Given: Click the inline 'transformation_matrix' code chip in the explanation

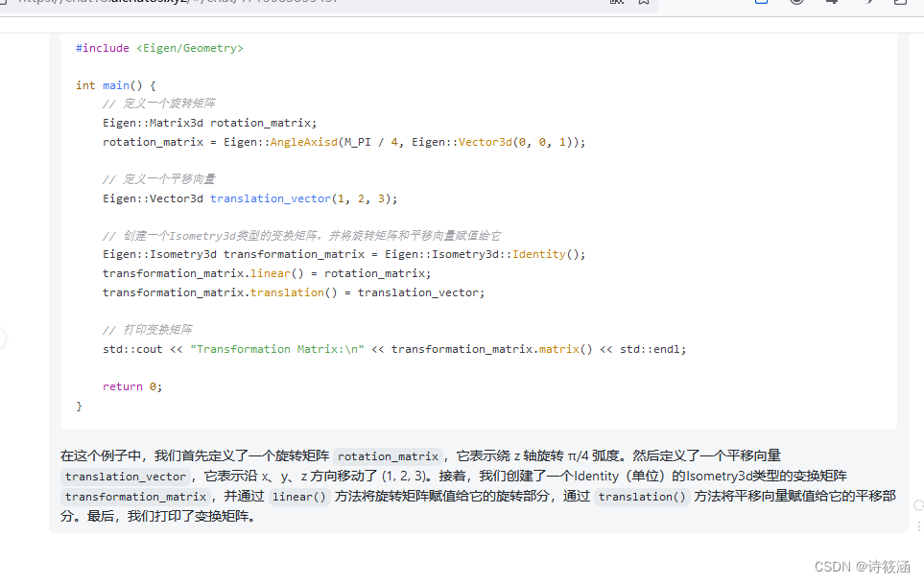Looking at the screenshot, I should tap(135, 497).
